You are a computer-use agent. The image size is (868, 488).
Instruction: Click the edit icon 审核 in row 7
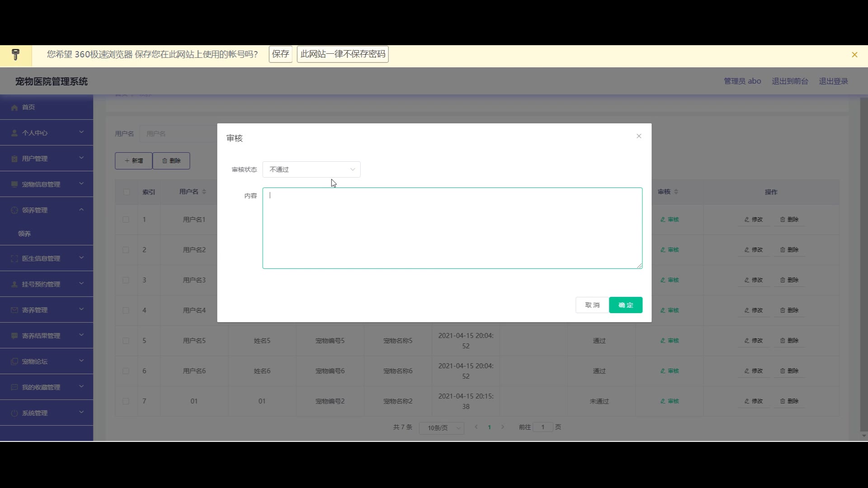click(663, 401)
